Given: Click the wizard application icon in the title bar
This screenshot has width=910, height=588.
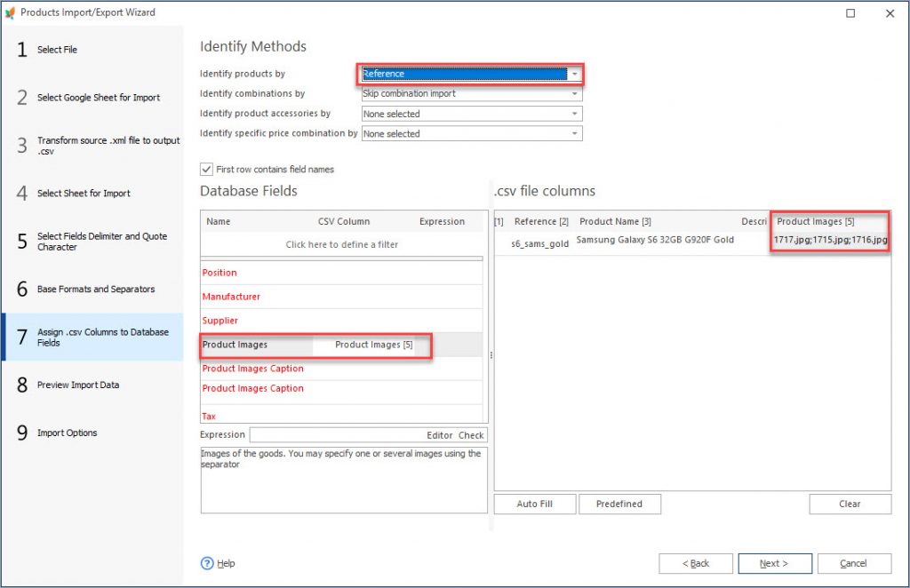Looking at the screenshot, I should (x=11, y=12).
